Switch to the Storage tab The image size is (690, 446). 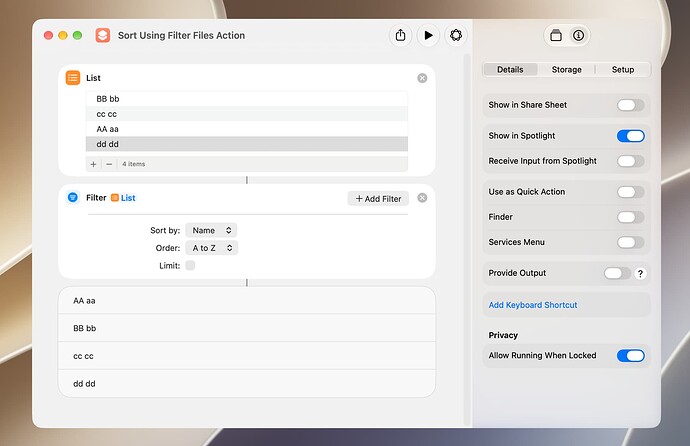[566, 69]
